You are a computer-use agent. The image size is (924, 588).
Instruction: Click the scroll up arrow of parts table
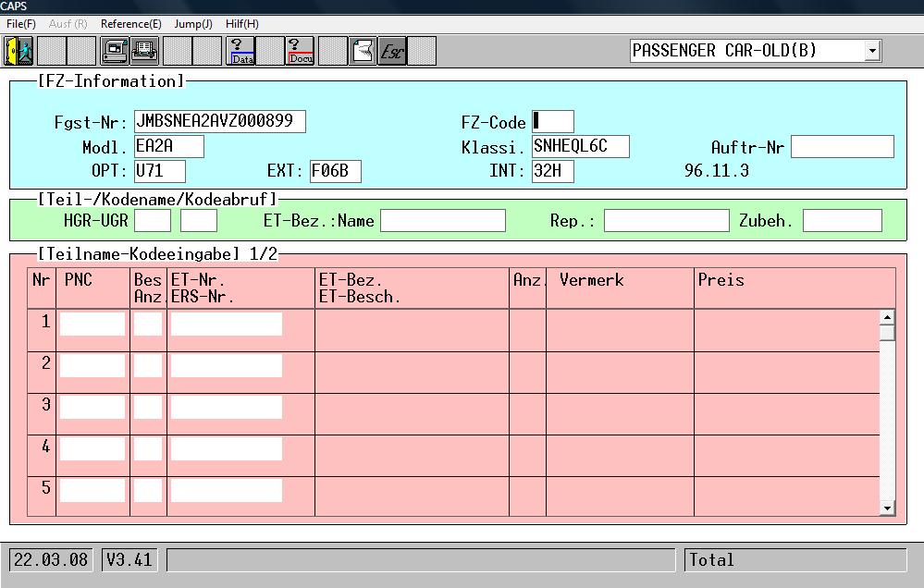[x=887, y=318]
